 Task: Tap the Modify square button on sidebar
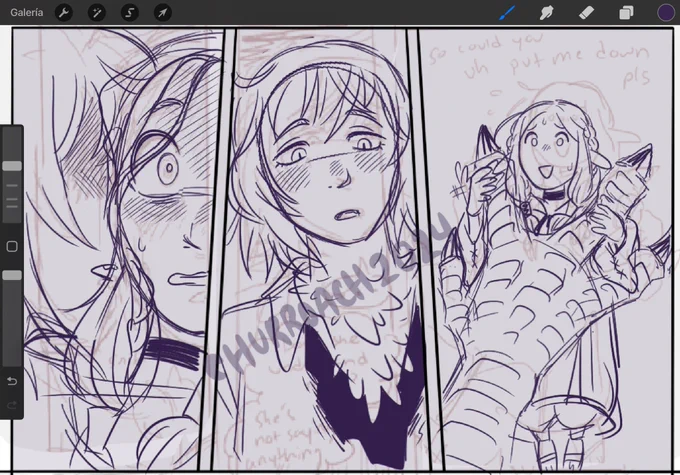coord(12,246)
